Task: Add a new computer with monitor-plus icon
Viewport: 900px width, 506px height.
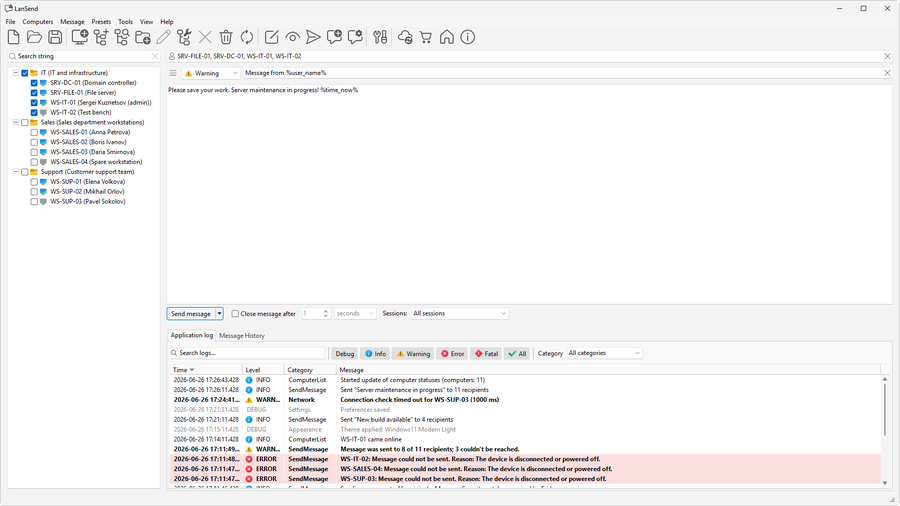Action: point(79,37)
